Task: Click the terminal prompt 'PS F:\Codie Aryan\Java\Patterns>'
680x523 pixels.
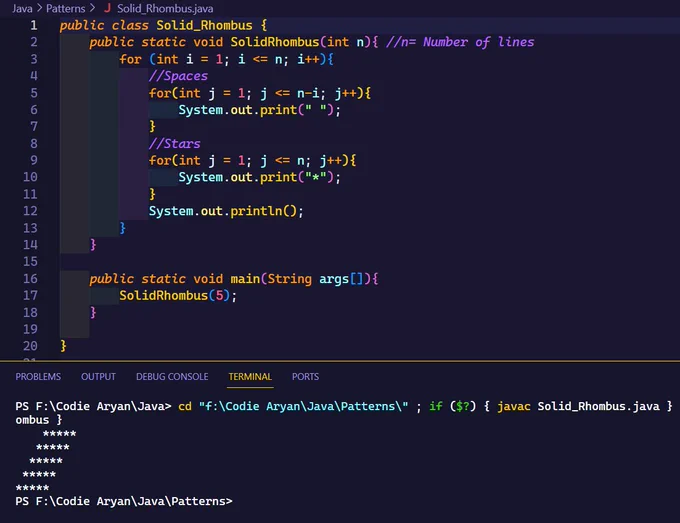Action: pyautogui.click(x=124, y=501)
